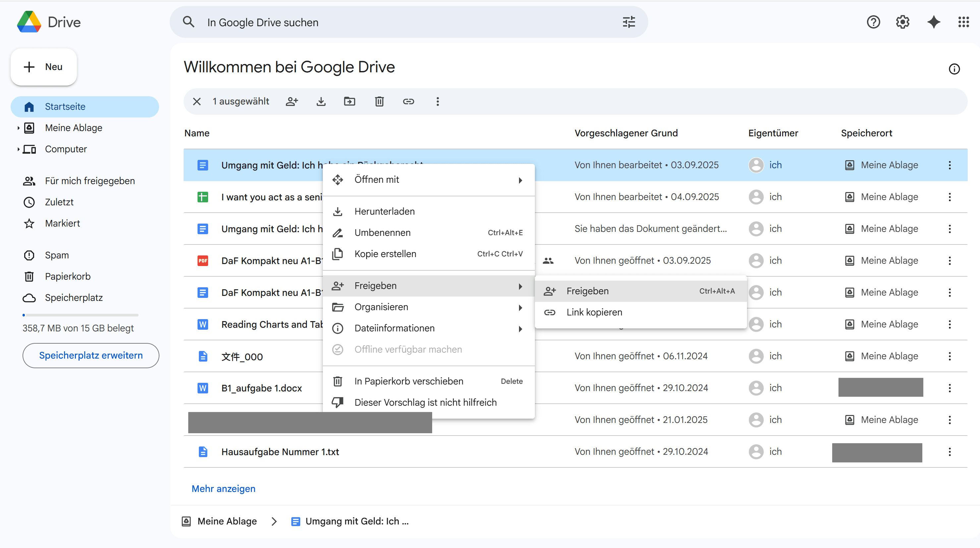Open the Freigeben submenu in context menu
Image resolution: width=980 pixels, height=548 pixels.
click(x=429, y=286)
